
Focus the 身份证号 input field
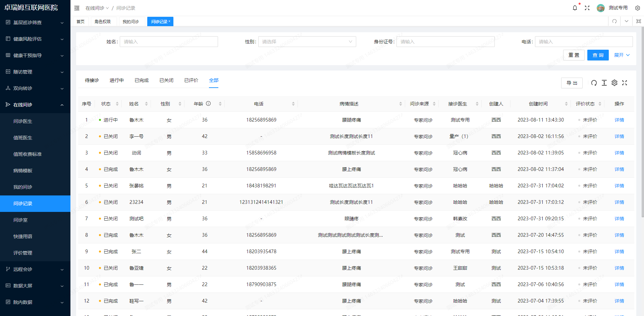tap(445, 42)
